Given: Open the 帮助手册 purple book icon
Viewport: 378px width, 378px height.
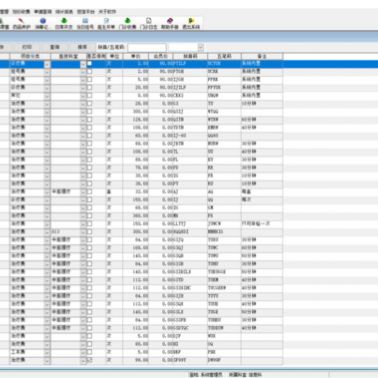Looking at the screenshot, I should click(x=170, y=24).
